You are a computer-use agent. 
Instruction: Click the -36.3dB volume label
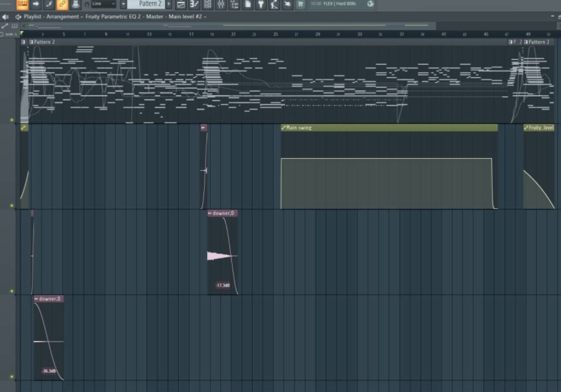[x=49, y=371]
